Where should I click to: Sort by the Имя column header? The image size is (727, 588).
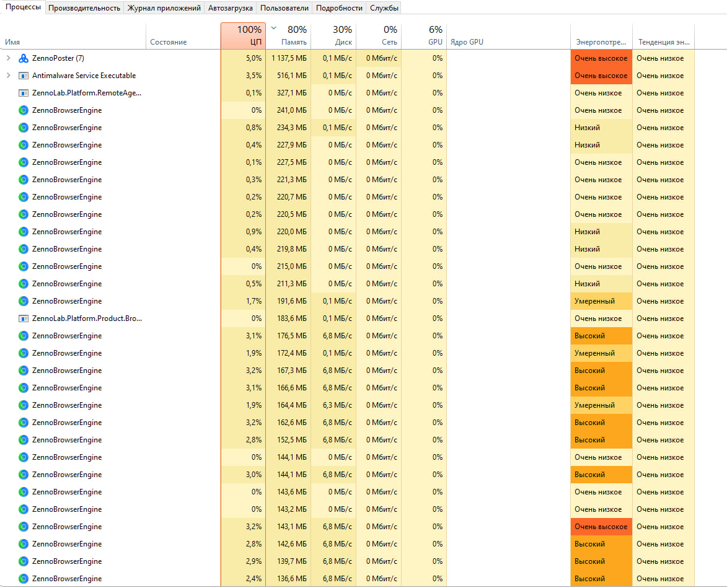tap(73, 36)
